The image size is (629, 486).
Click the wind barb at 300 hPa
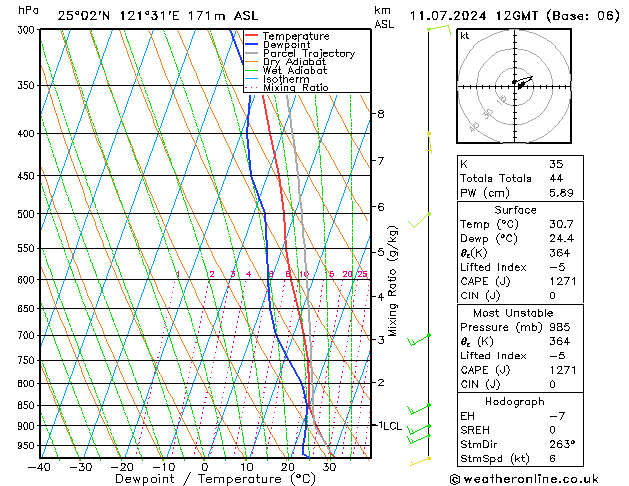(437, 29)
